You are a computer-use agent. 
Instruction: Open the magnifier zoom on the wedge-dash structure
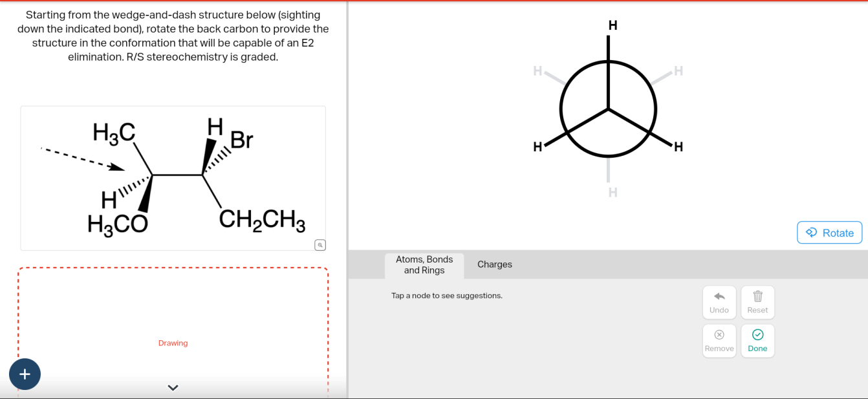(319, 244)
